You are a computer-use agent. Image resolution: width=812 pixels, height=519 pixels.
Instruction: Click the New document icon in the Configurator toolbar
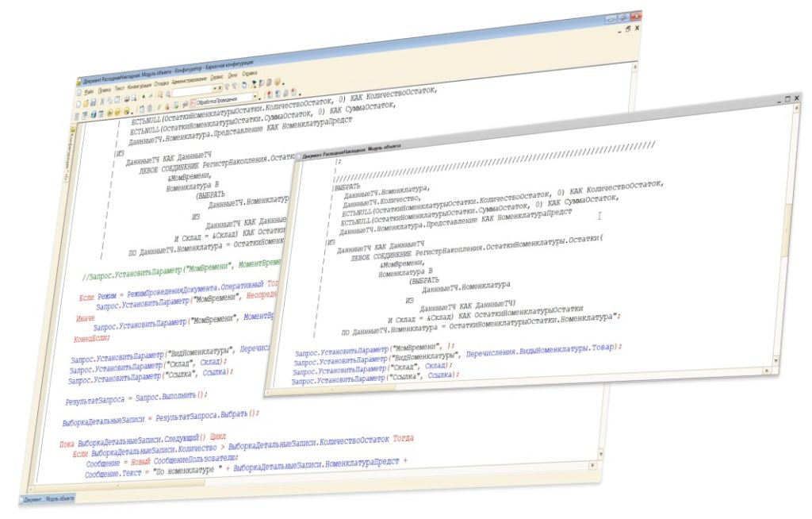pos(78,104)
